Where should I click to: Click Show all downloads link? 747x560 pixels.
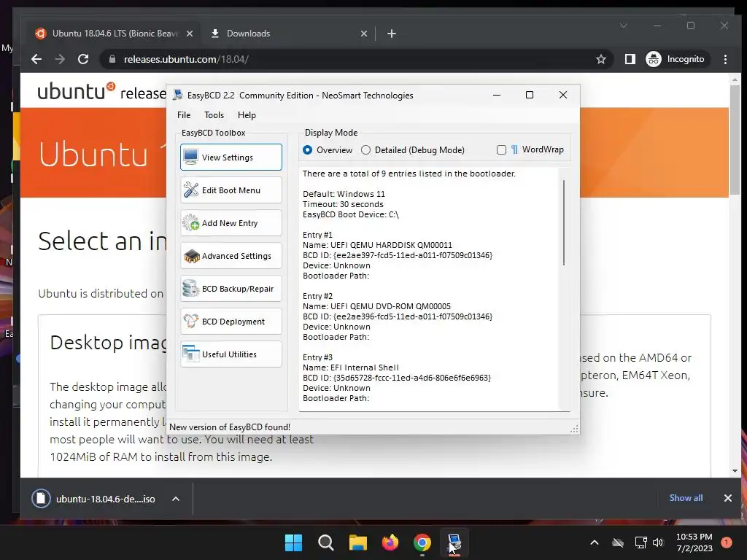click(686, 497)
